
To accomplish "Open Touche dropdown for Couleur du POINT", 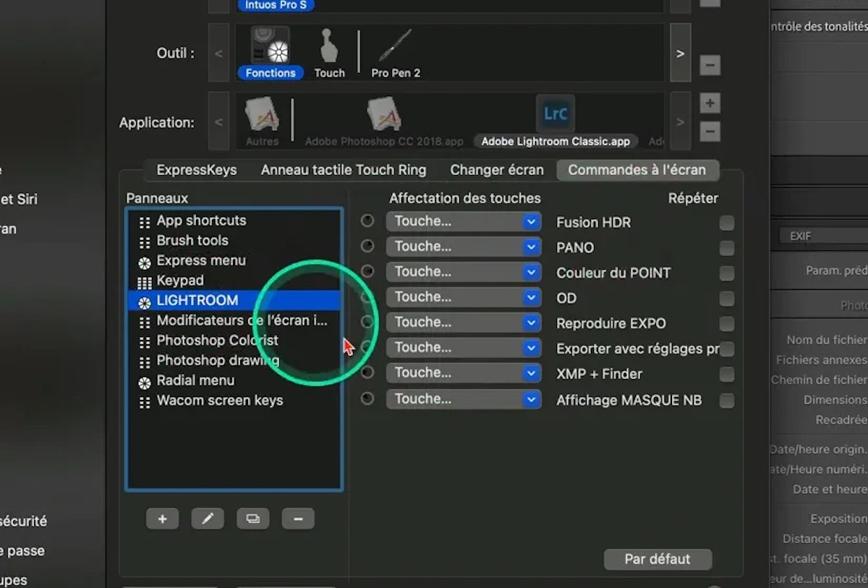I will pyautogui.click(x=464, y=272).
